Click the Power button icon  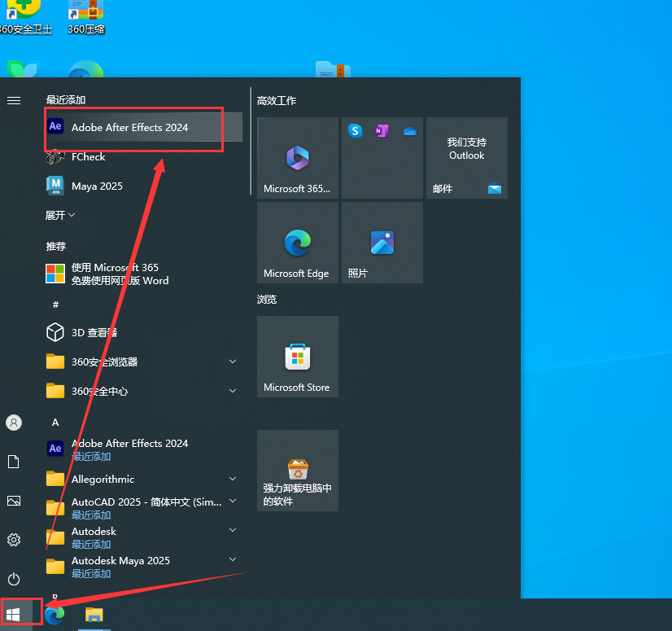point(14,579)
